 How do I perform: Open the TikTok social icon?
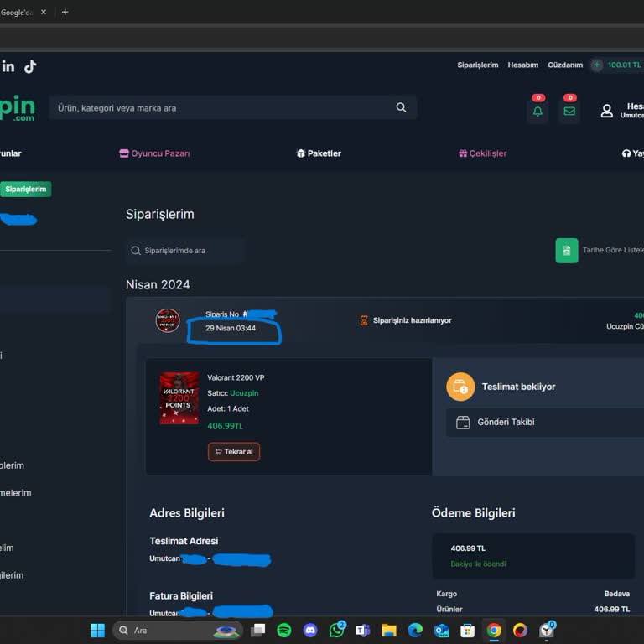30,66
